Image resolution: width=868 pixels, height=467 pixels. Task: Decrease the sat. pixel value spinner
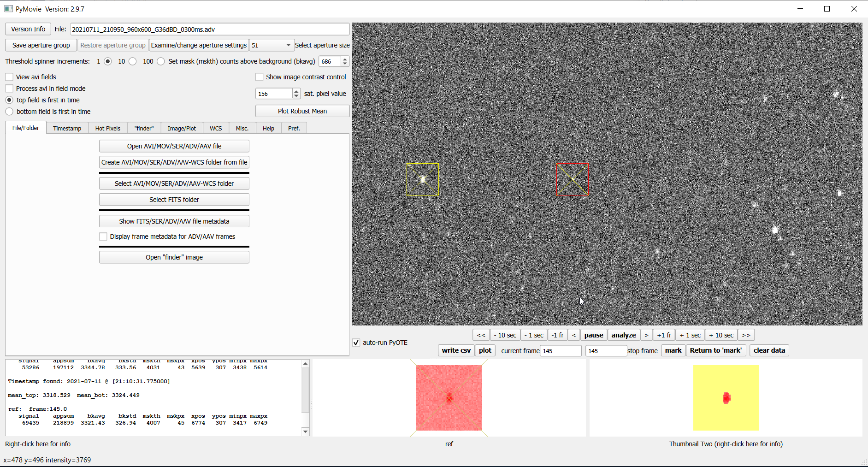pyautogui.click(x=296, y=96)
